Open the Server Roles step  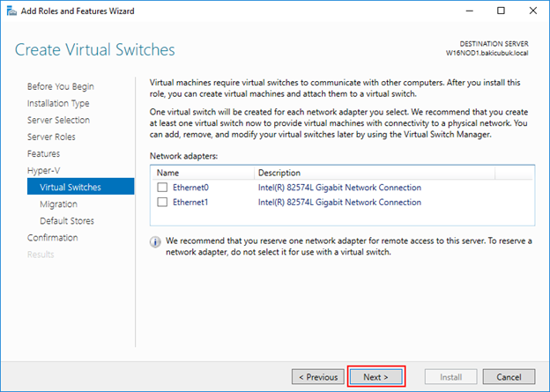pyautogui.click(x=51, y=137)
